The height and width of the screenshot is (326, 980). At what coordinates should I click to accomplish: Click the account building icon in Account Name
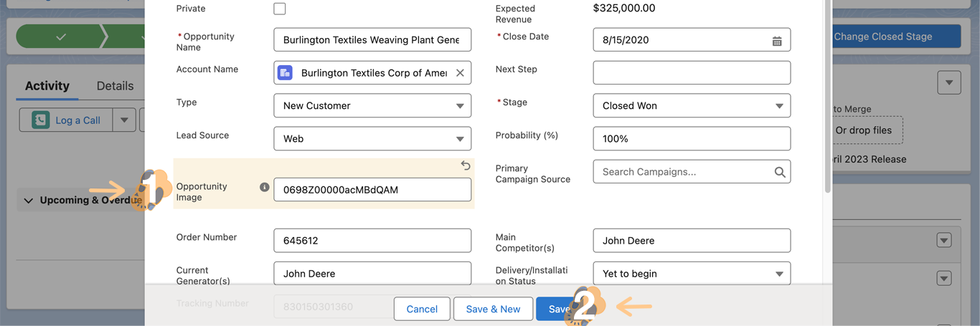pyautogui.click(x=286, y=73)
